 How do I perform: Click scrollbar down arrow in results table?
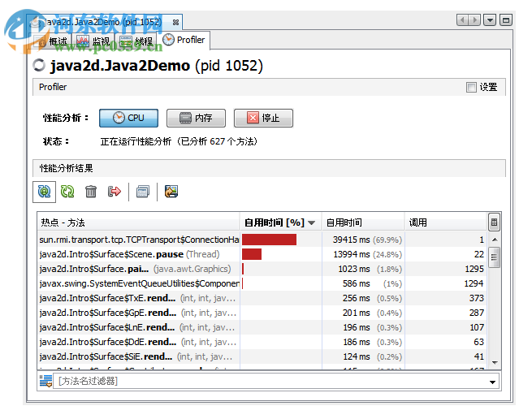pyautogui.click(x=495, y=363)
